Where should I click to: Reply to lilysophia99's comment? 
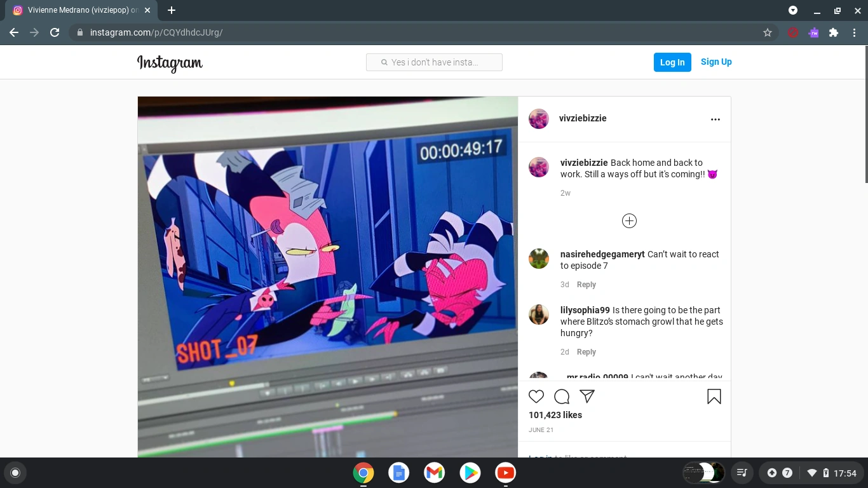tap(586, 351)
